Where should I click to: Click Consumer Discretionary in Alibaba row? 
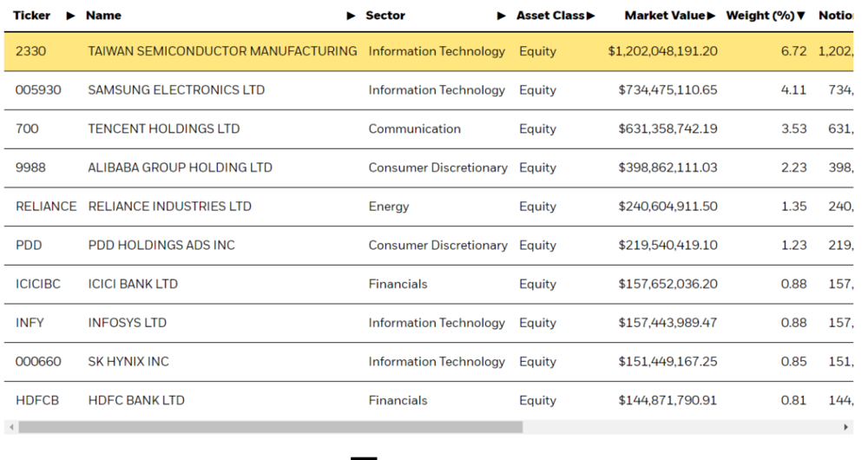click(x=437, y=168)
